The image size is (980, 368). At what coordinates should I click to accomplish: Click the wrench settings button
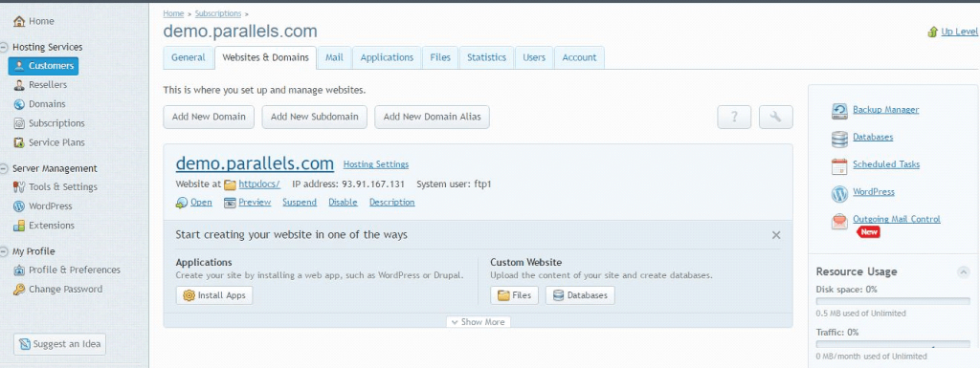776,118
